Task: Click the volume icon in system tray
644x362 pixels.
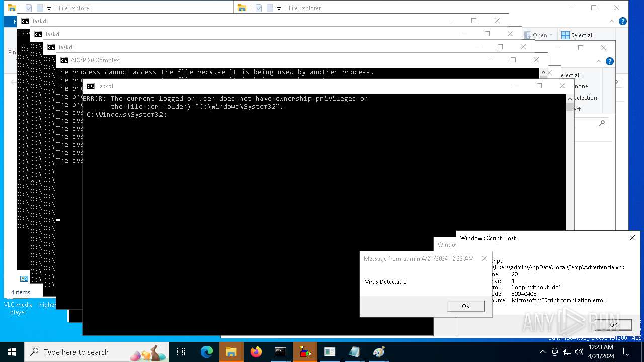Action: coord(579,352)
